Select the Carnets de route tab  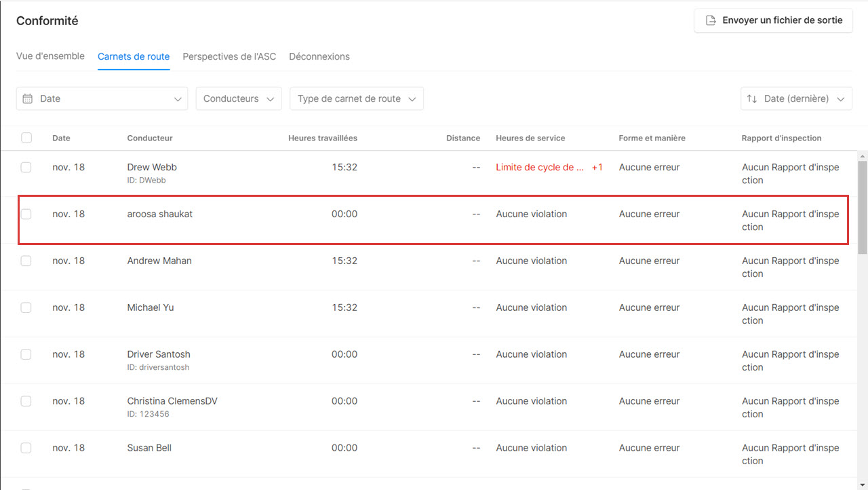[x=134, y=56]
